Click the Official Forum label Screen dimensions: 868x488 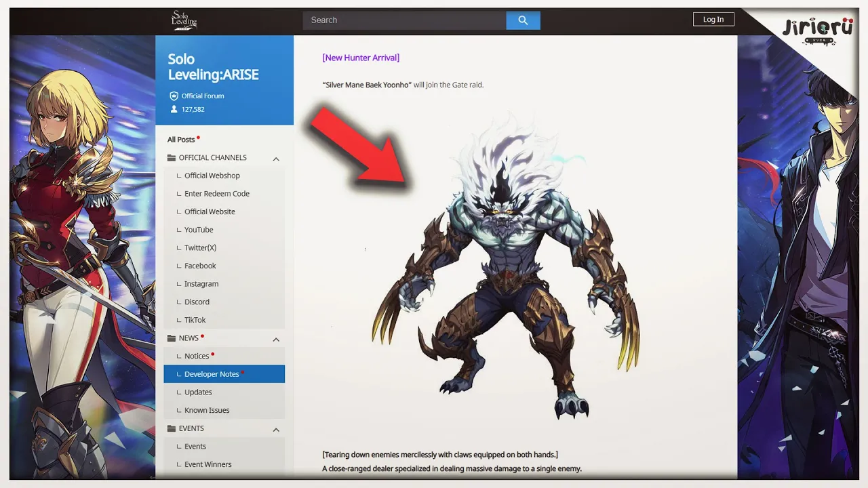203,96
